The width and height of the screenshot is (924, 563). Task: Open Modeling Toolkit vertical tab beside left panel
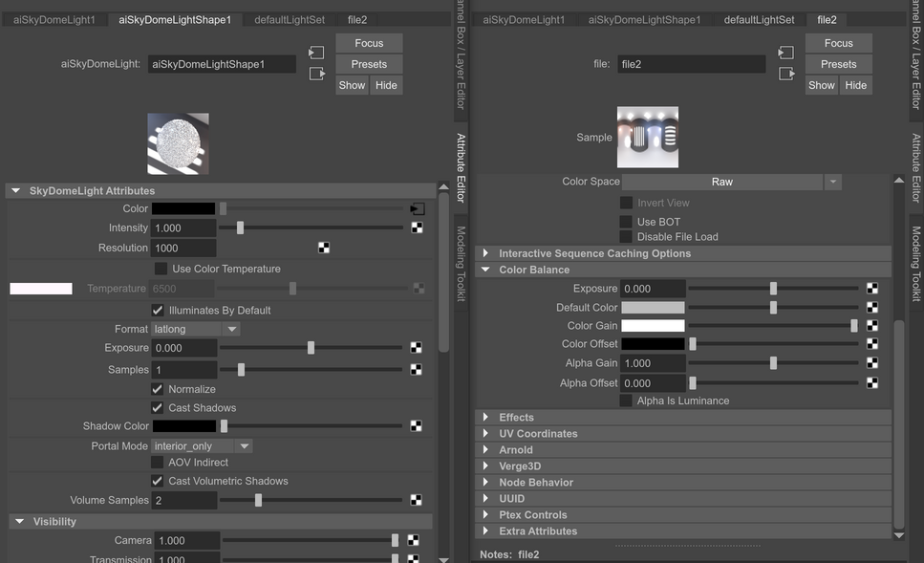pos(461,264)
